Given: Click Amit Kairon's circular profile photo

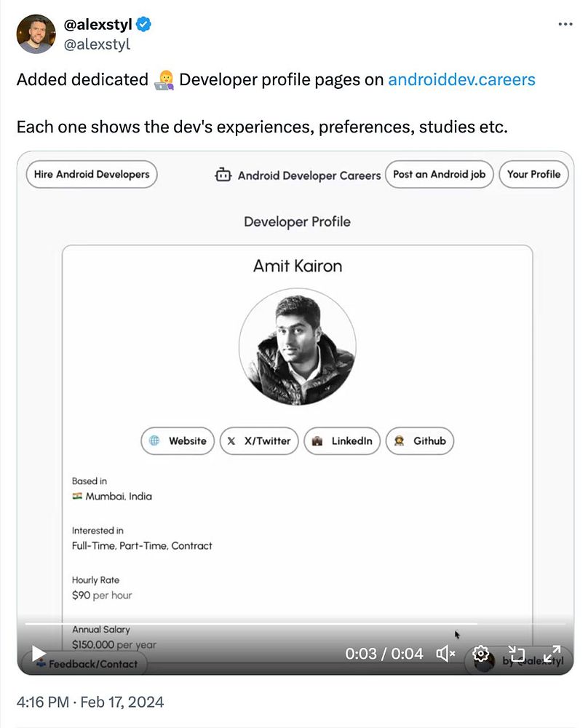Looking at the screenshot, I should [298, 347].
